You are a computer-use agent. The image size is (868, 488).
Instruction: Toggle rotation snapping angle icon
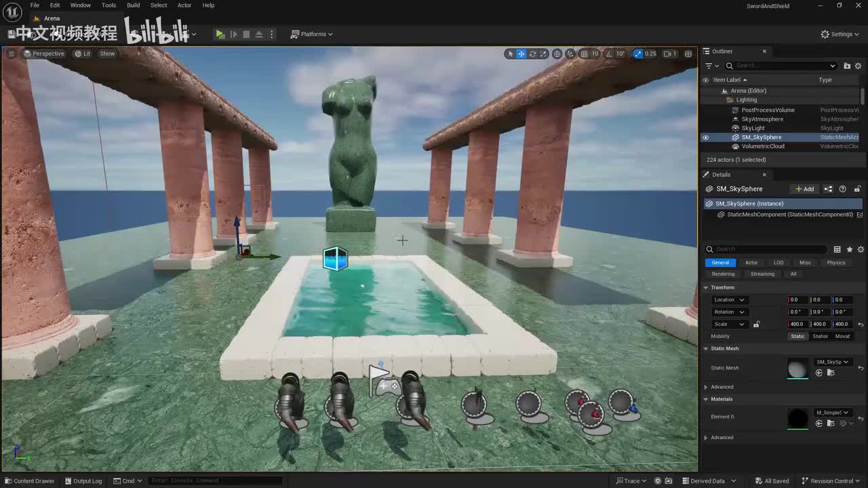click(x=608, y=54)
